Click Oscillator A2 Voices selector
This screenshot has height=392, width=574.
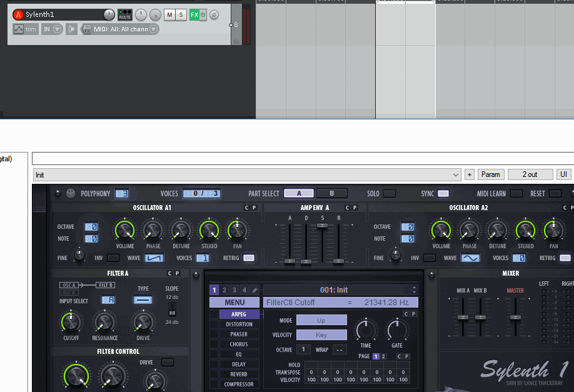click(x=519, y=258)
